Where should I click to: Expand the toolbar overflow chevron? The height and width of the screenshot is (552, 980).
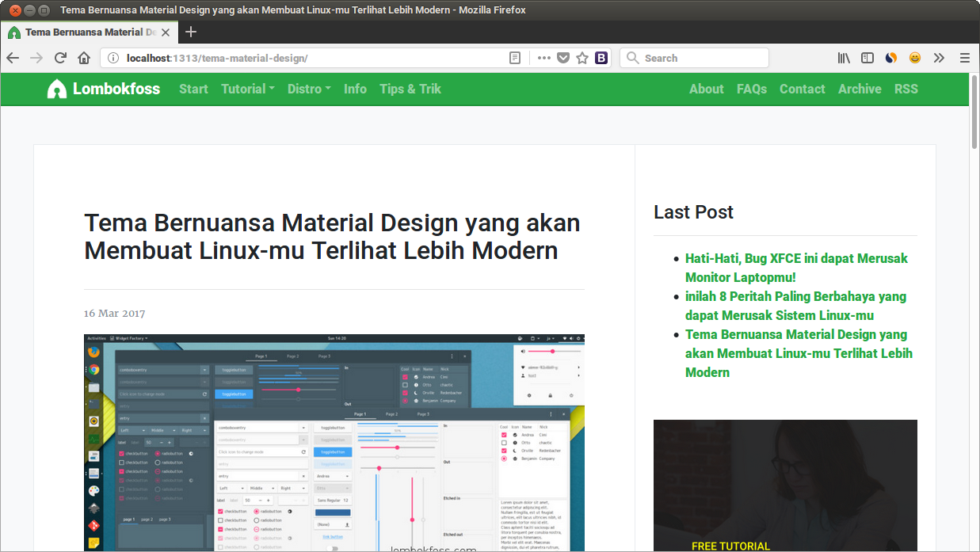(939, 57)
